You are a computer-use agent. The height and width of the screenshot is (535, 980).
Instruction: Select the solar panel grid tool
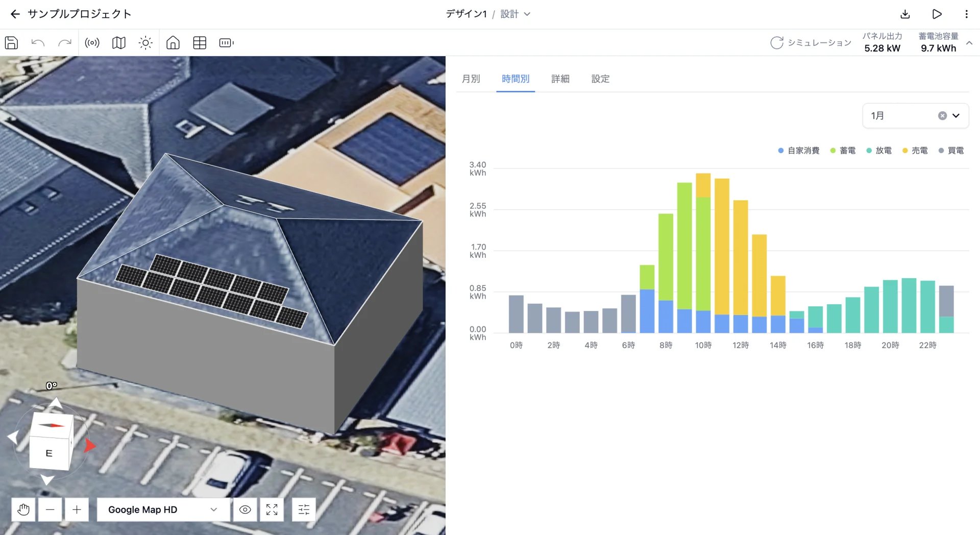(200, 43)
